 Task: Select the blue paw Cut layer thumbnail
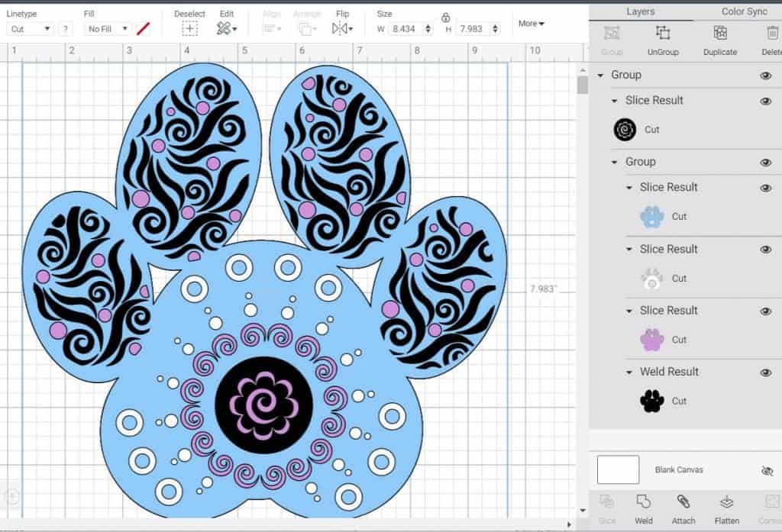pyautogui.click(x=652, y=217)
